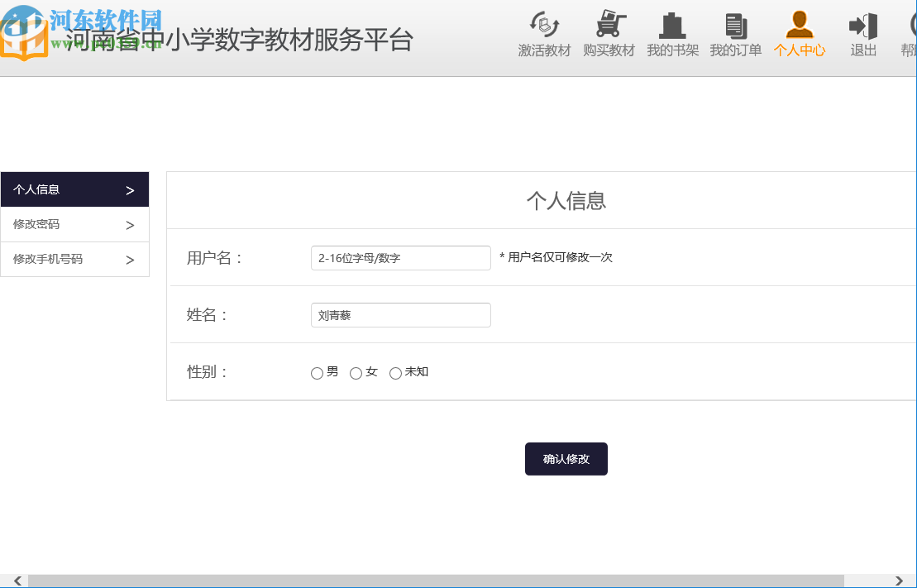This screenshot has height=588, width=917.
Task: Open the 修改手机号码 sidebar menu entry
Action: 50,259
